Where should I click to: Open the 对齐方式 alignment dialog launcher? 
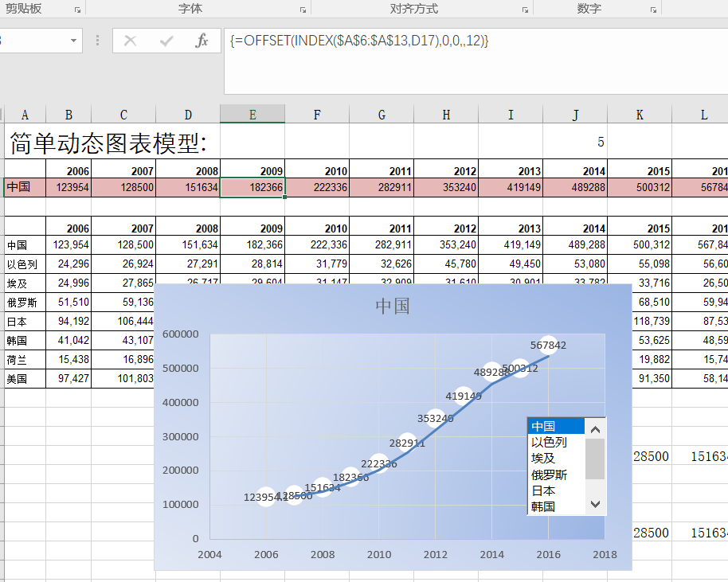(525, 10)
